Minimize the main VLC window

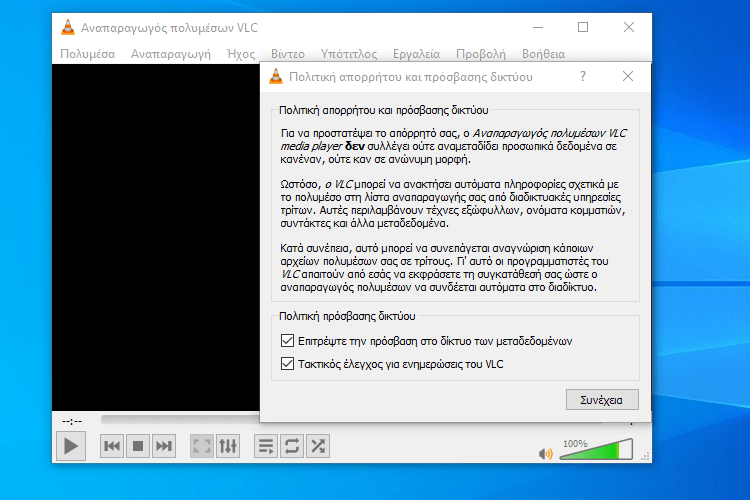[x=538, y=27]
